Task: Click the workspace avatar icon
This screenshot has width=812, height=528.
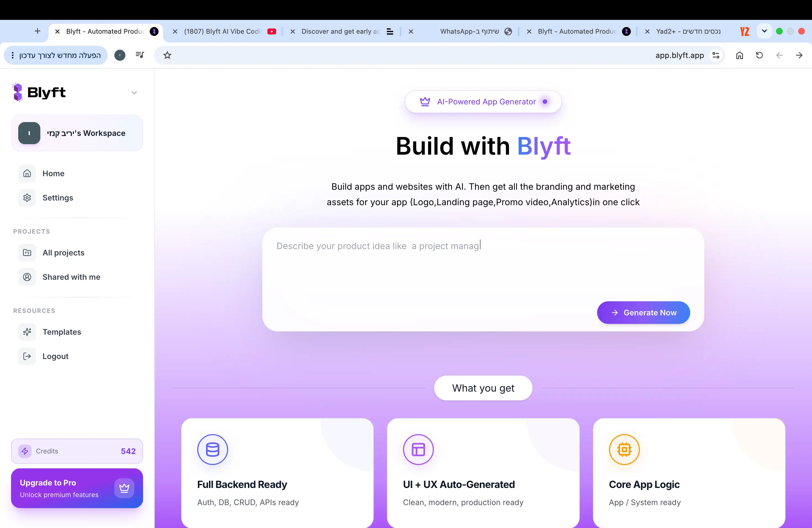Action: click(x=29, y=133)
